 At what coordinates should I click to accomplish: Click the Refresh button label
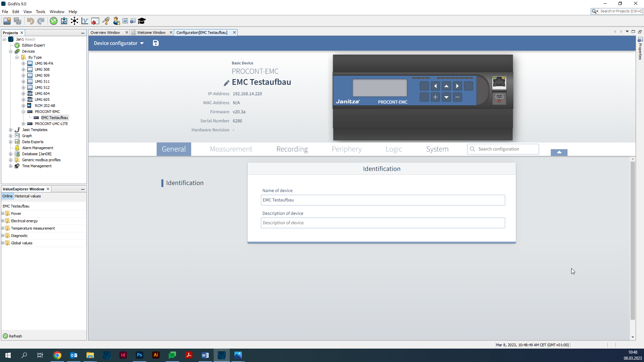click(x=15, y=336)
